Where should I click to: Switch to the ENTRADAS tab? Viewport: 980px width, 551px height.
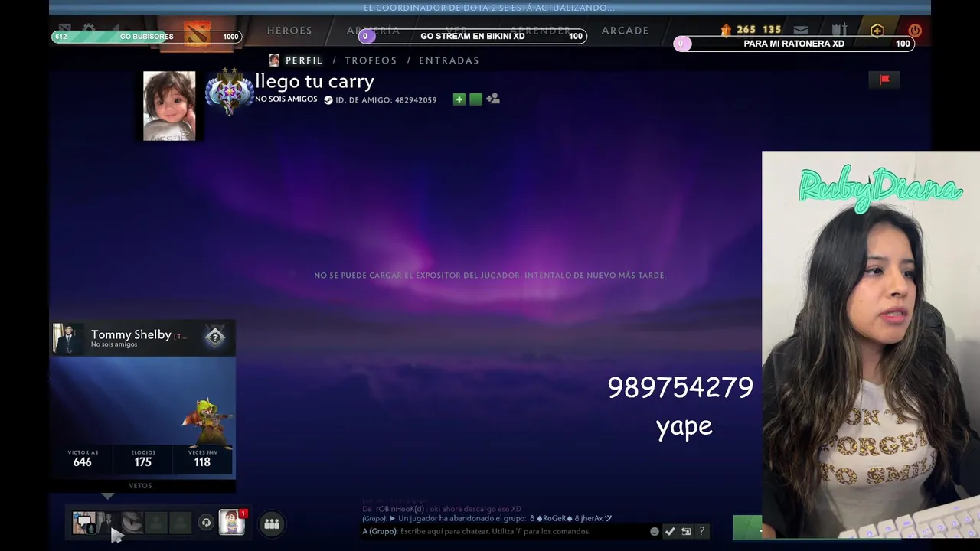pyautogui.click(x=449, y=60)
